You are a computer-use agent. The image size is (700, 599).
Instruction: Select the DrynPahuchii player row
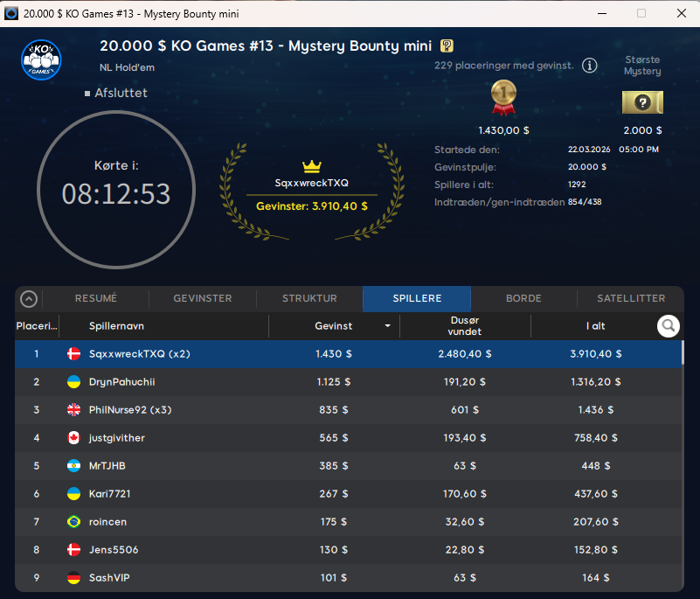pos(350,382)
